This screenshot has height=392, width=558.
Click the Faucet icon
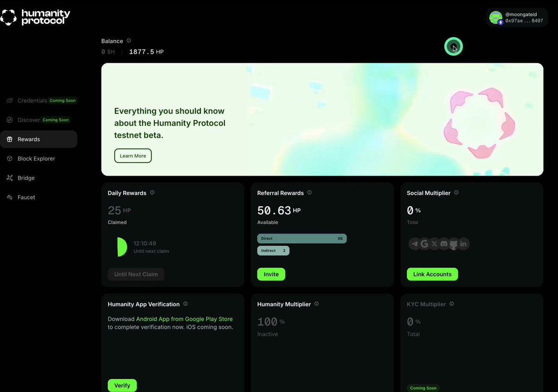pos(9,197)
